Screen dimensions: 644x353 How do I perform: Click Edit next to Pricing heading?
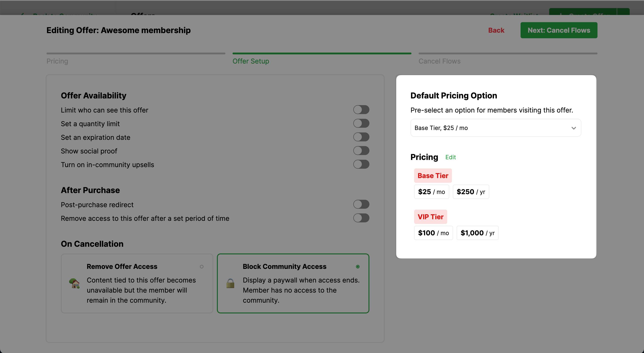point(451,157)
